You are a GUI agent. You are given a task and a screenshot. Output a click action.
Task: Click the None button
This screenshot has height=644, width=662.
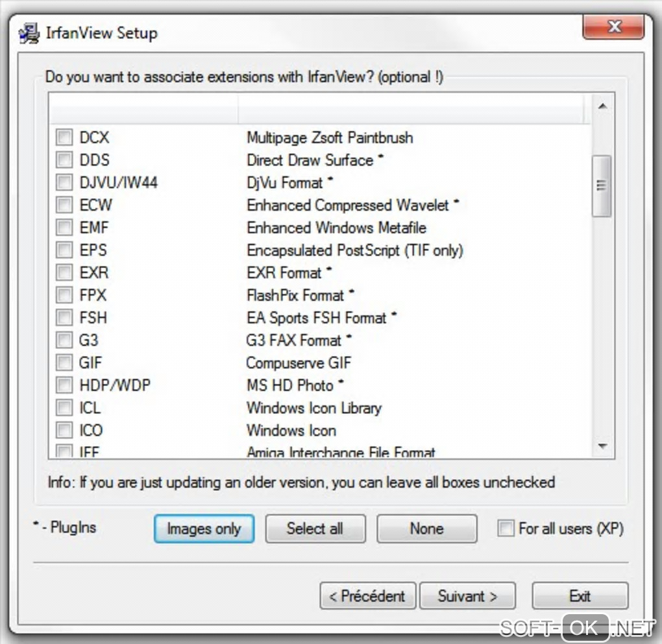click(427, 529)
